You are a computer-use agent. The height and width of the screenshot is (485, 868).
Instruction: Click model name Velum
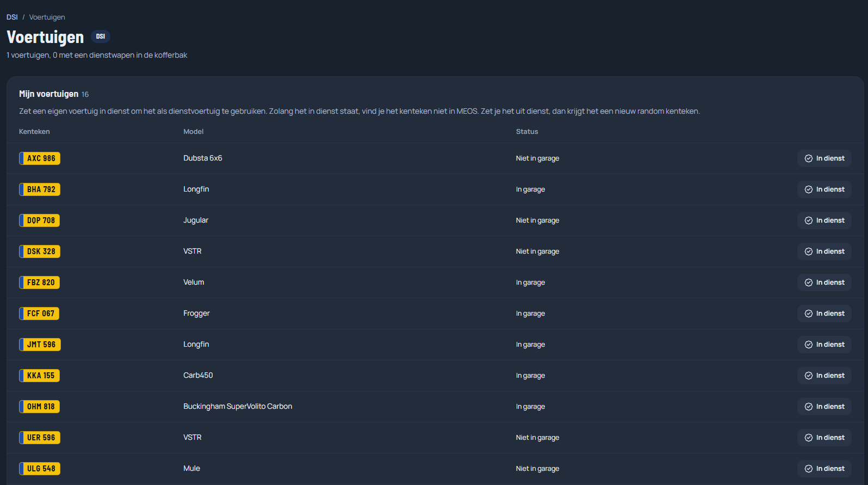coord(194,283)
